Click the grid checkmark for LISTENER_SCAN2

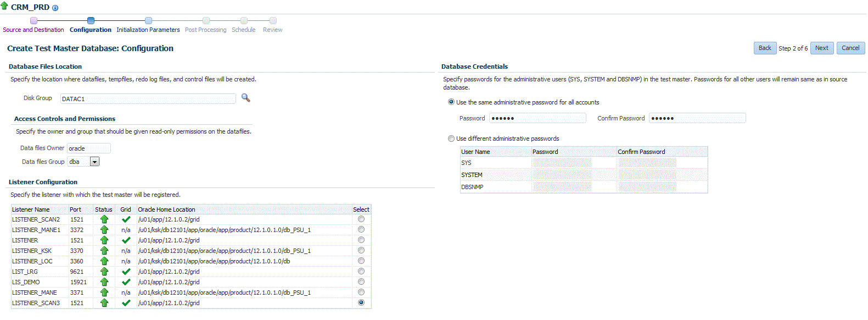pos(126,219)
